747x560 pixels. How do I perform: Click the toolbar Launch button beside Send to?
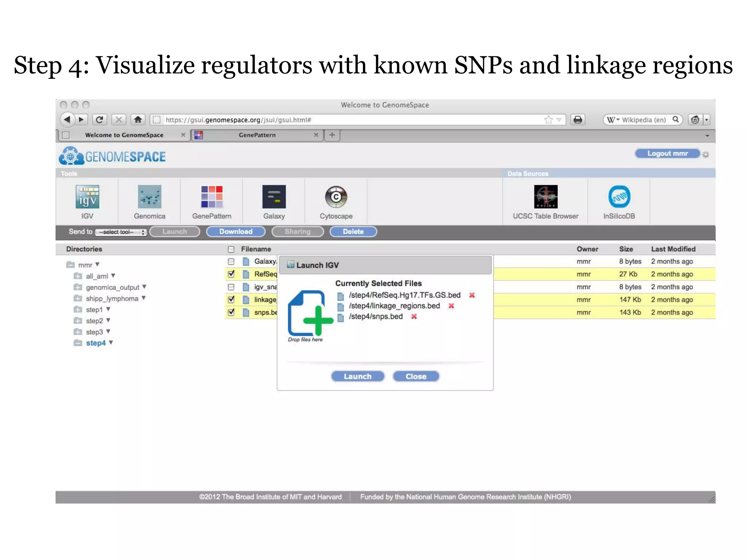(x=175, y=232)
